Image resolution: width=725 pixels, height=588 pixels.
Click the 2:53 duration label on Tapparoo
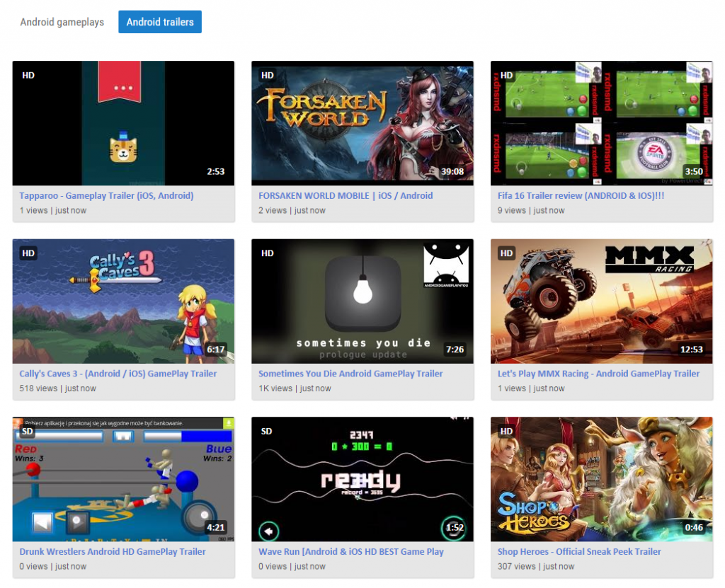pos(215,171)
